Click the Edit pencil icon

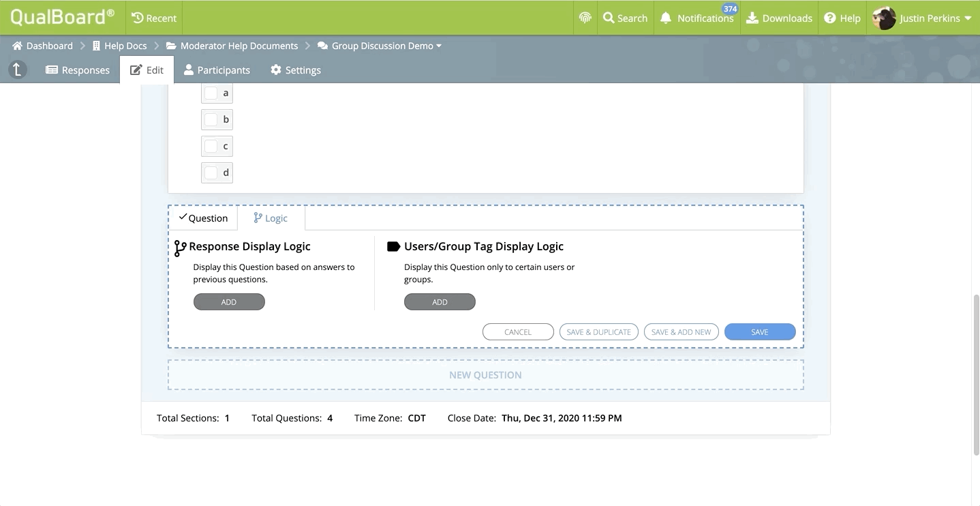pyautogui.click(x=136, y=70)
